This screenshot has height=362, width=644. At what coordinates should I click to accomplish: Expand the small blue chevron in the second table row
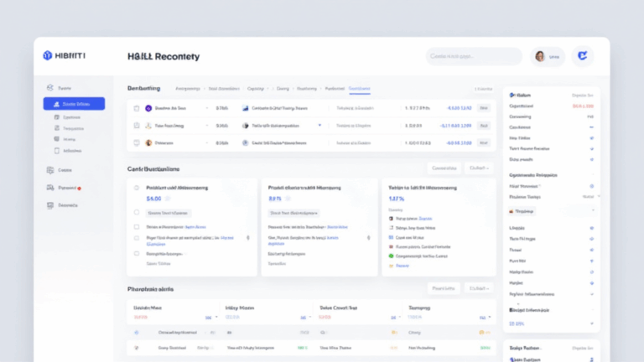point(319,125)
